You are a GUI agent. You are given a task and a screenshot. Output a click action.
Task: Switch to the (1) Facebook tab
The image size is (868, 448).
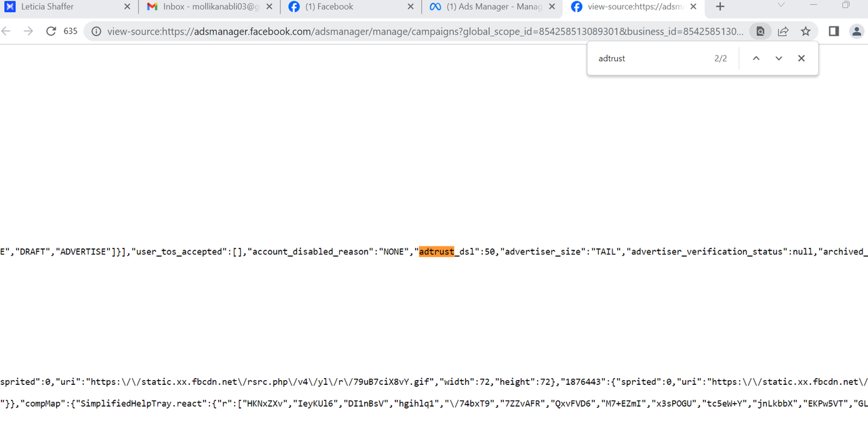coord(351,7)
